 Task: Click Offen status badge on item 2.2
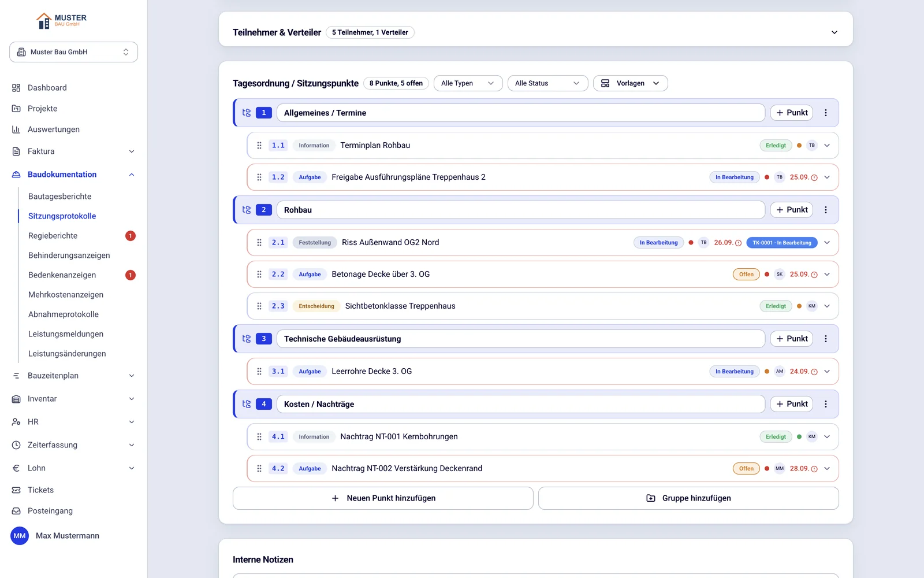click(x=746, y=275)
